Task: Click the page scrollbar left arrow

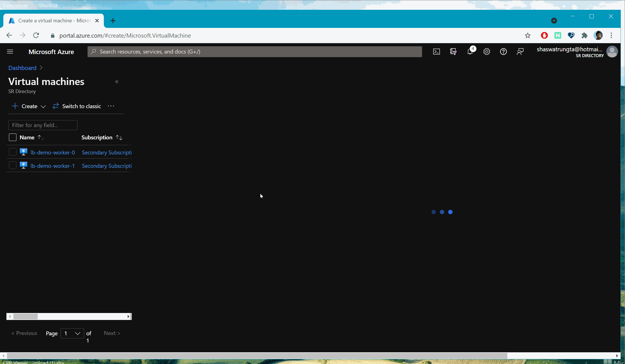Action: point(3,356)
